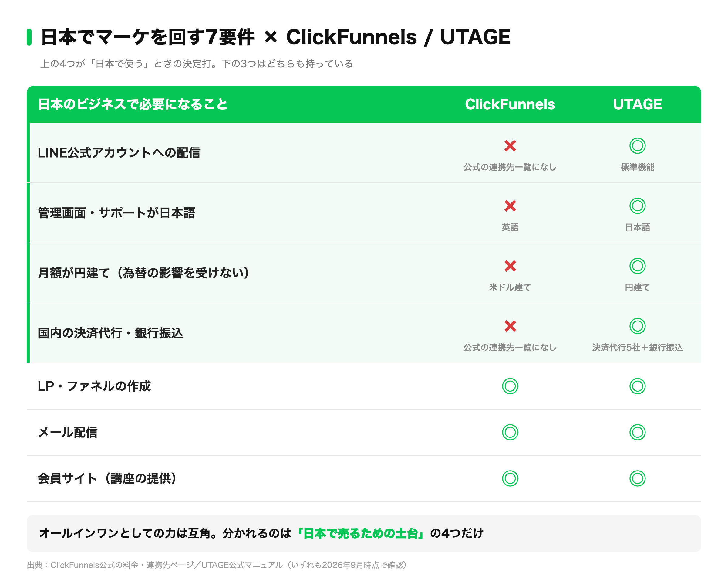This screenshot has height=578, width=728.
Task: Click the 出典 source footnote
Action: [x=217, y=565]
